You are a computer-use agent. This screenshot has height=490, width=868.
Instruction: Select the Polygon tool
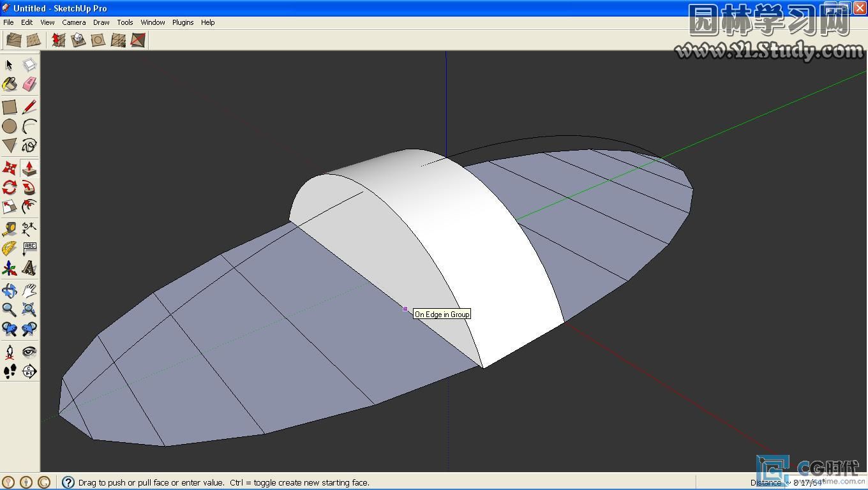coord(9,146)
